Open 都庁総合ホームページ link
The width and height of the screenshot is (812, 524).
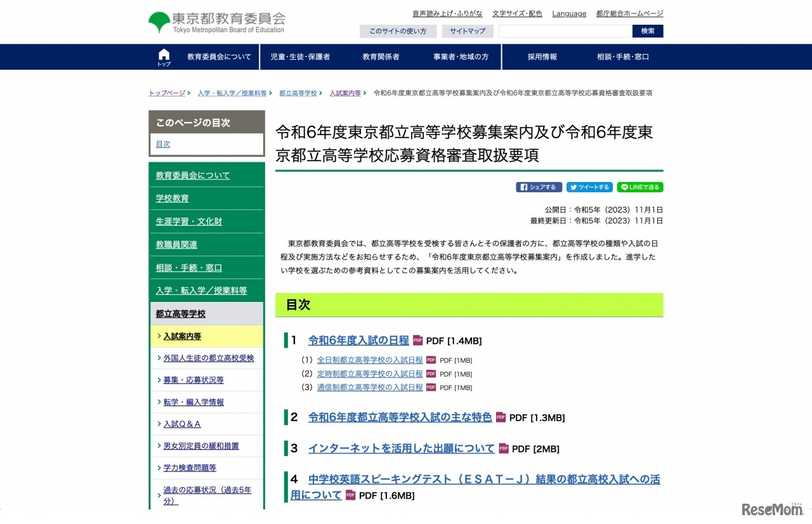[x=629, y=13]
